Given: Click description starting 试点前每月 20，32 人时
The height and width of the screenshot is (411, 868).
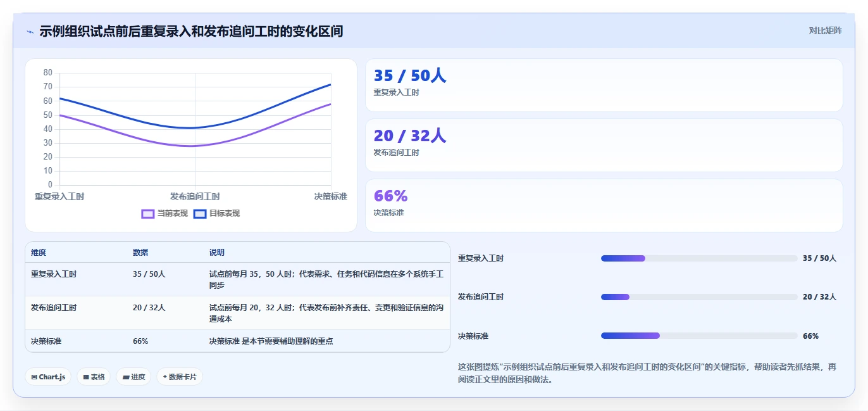Looking at the screenshot, I should 326,313.
